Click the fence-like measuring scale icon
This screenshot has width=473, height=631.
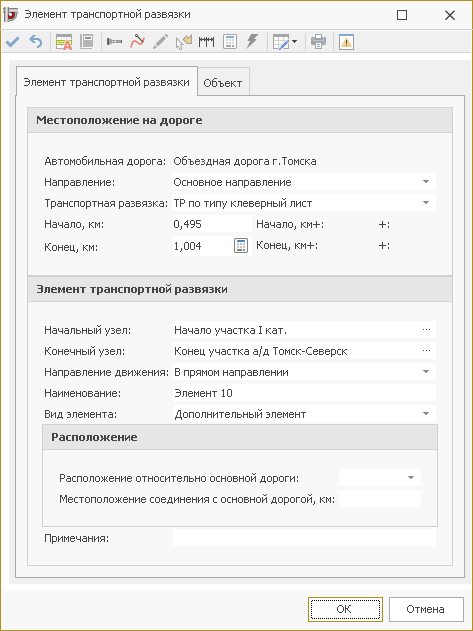(207, 41)
